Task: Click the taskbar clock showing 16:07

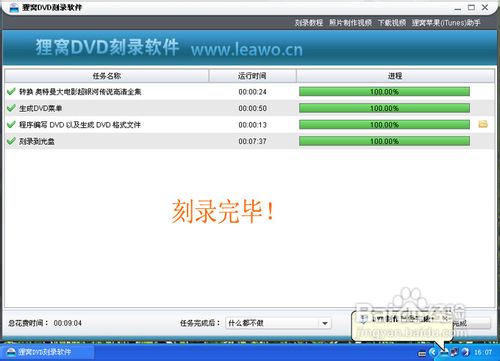Action: click(483, 352)
